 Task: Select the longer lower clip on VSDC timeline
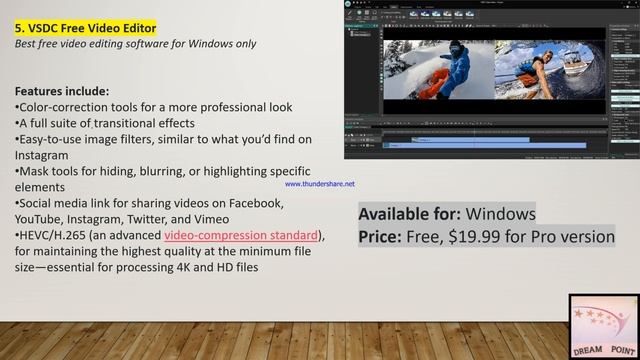[484, 145]
